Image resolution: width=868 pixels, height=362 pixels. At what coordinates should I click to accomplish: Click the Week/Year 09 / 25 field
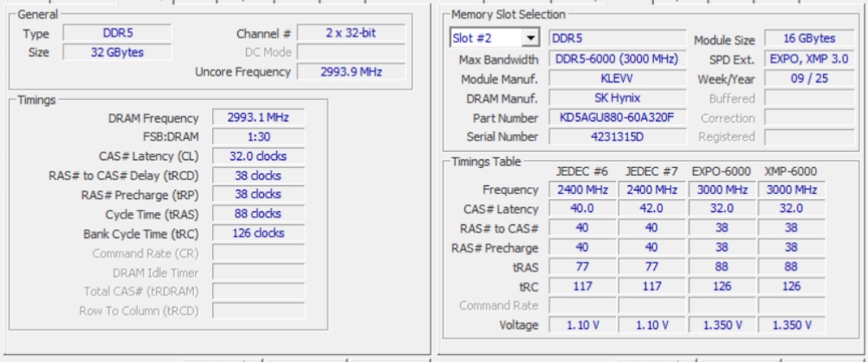pos(810,78)
